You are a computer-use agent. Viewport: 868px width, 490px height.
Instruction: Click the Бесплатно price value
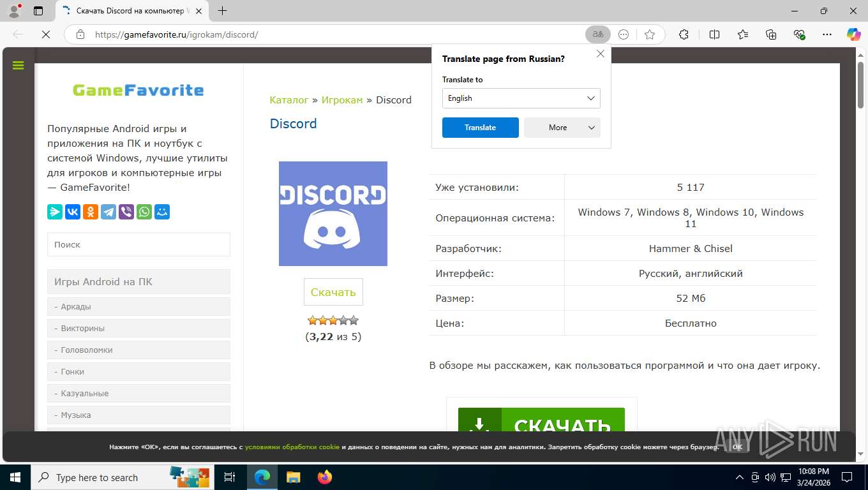click(691, 323)
